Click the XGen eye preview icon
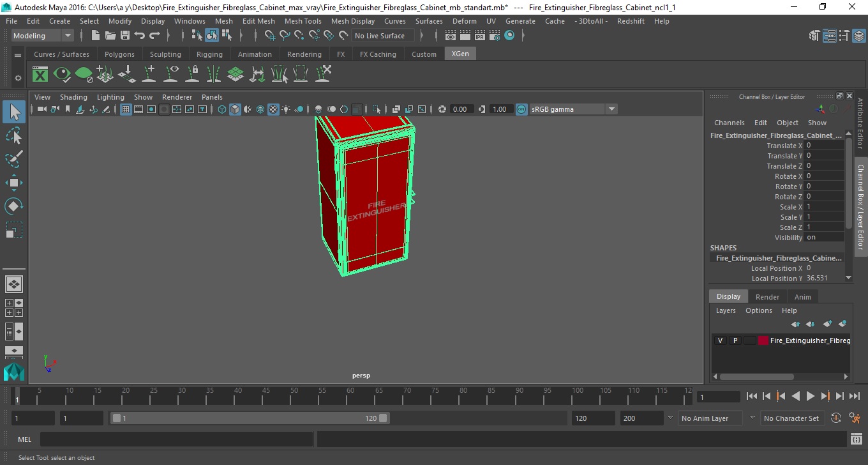The height and width of the screenshot is (465, 868). click(62, 75)
